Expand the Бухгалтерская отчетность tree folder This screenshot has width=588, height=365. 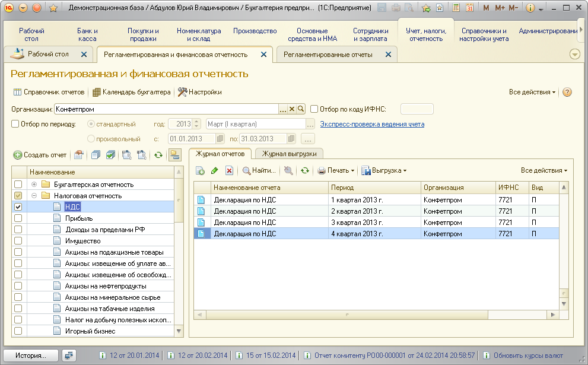(34, 184)
